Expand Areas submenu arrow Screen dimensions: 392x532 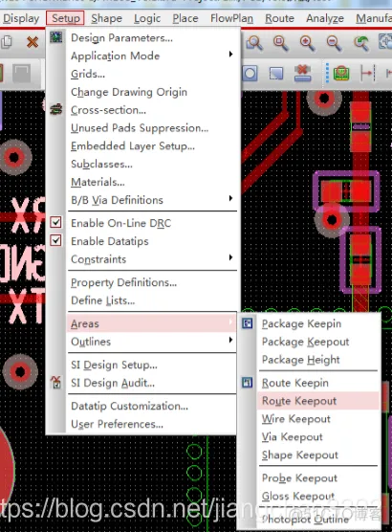[x=230, y=321]
